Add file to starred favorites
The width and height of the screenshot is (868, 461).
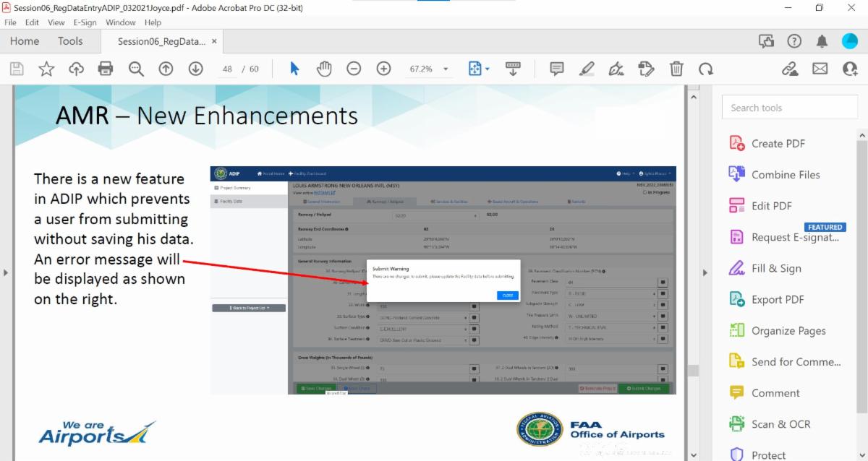46,69
